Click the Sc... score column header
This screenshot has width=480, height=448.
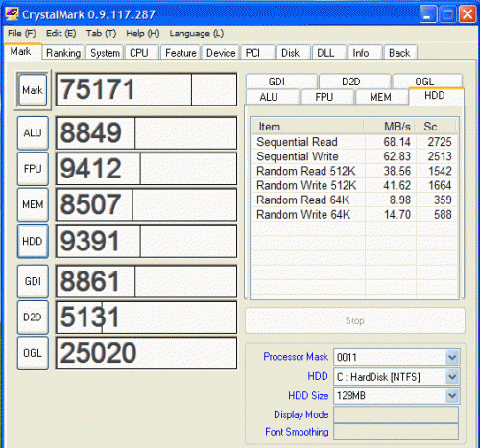pos(436,127)
